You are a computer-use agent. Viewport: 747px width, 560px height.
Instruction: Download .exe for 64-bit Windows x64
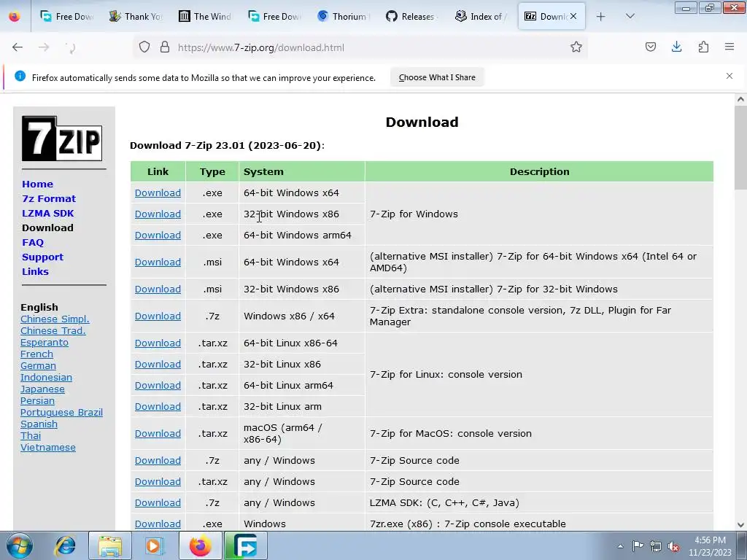click(158, 192)
